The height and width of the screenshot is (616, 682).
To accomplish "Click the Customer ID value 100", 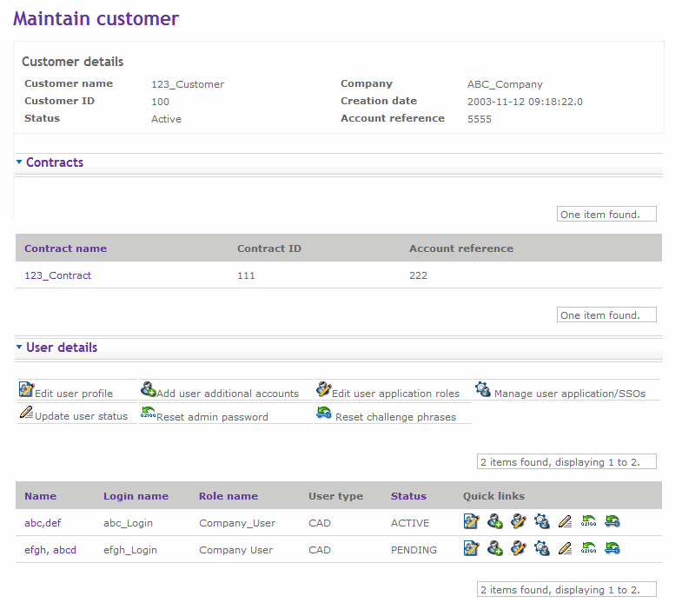I will pos(160,102).
